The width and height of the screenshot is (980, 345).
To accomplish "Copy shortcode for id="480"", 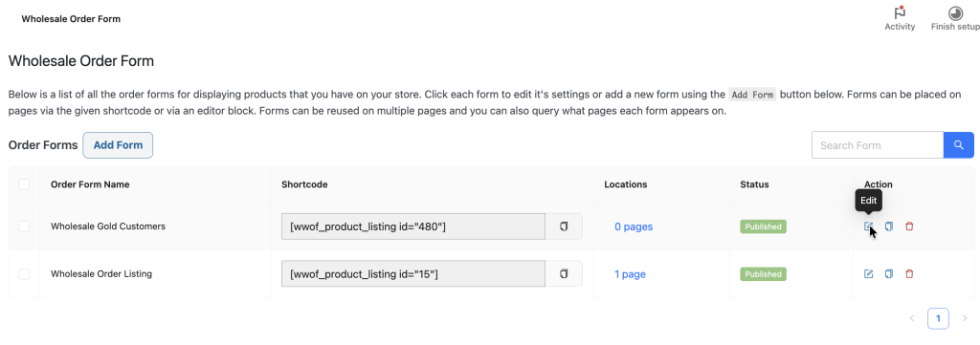I will pos(564,226).
